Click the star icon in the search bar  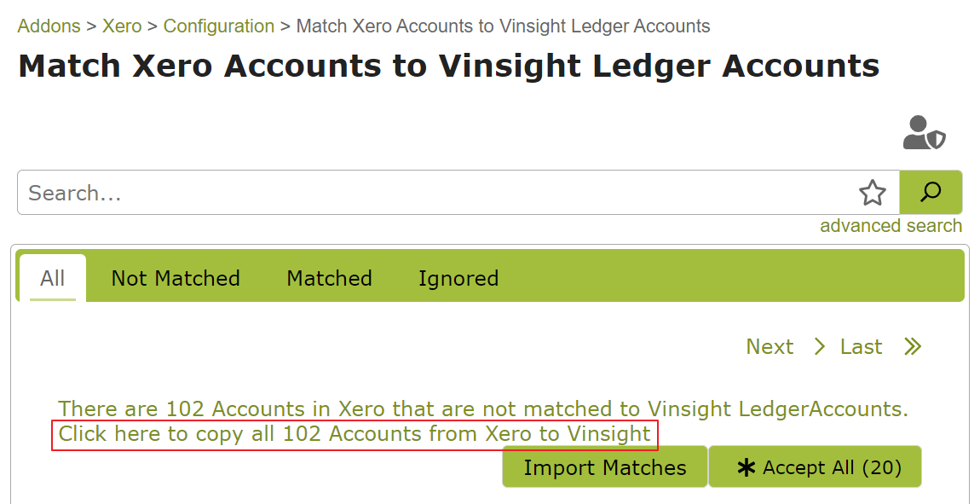click(873, 193)
